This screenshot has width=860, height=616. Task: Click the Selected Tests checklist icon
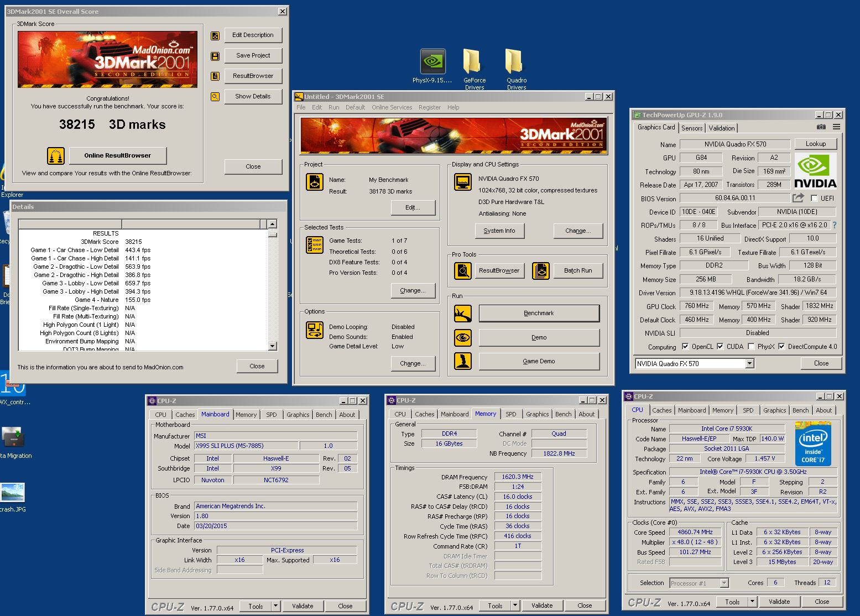point(315,245)
